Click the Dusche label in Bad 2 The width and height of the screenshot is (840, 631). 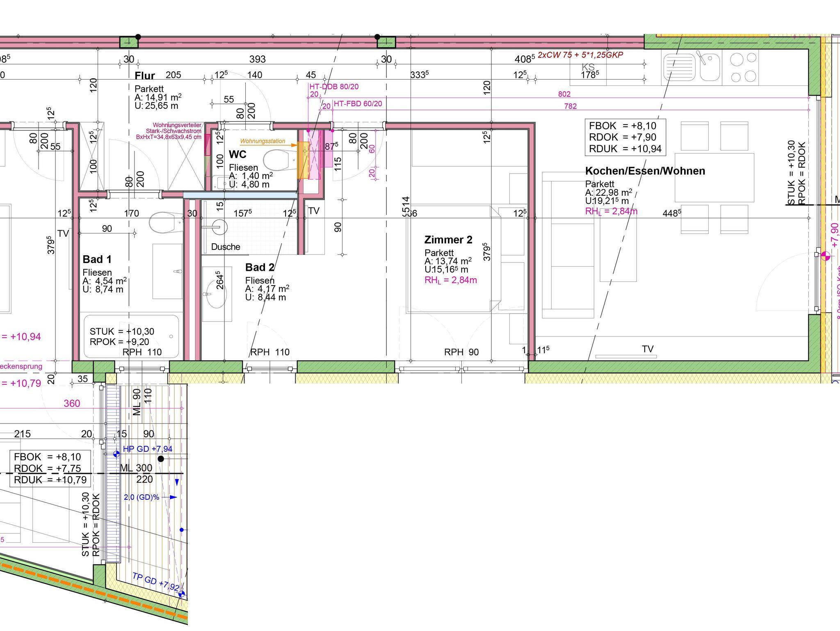coord(226,247)
